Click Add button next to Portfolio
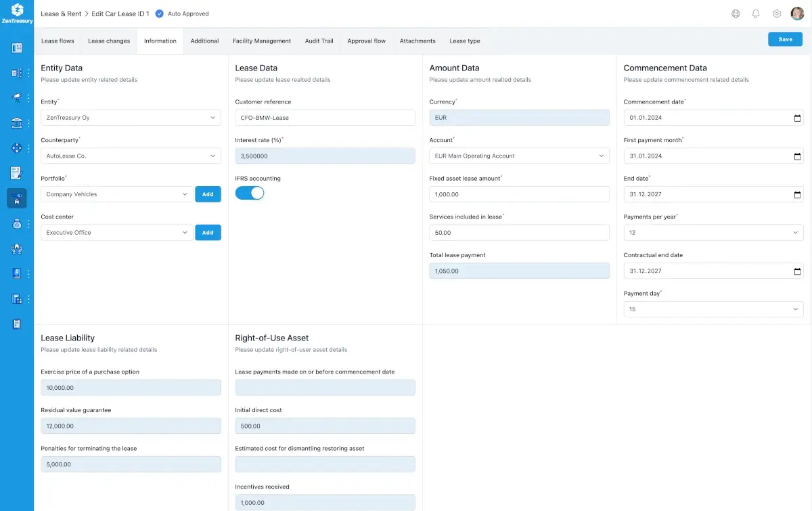Screen dimensions: 812x511 click(x=208, y=194)
